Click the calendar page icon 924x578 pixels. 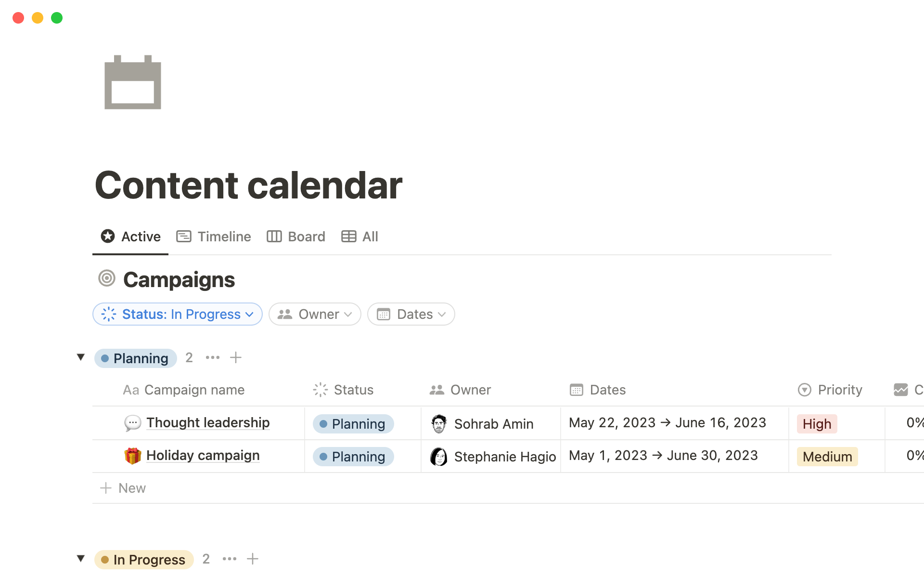pyautogui.click(x=133, y=82)
